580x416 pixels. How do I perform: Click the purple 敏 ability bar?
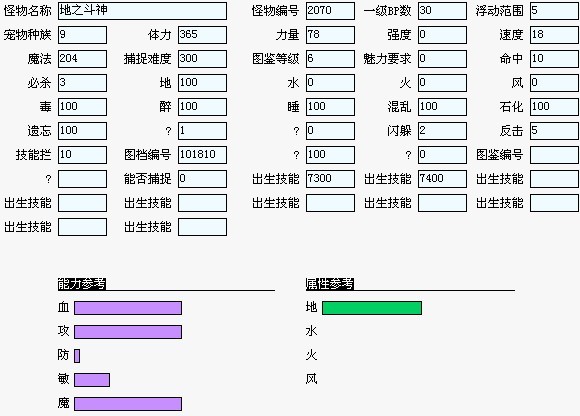(x=92, y=380)
